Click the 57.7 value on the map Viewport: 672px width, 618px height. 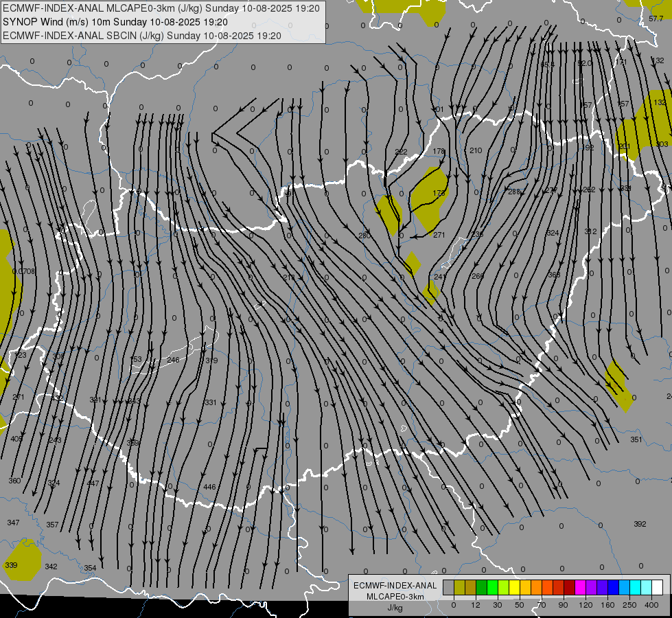tap(656, 19)
